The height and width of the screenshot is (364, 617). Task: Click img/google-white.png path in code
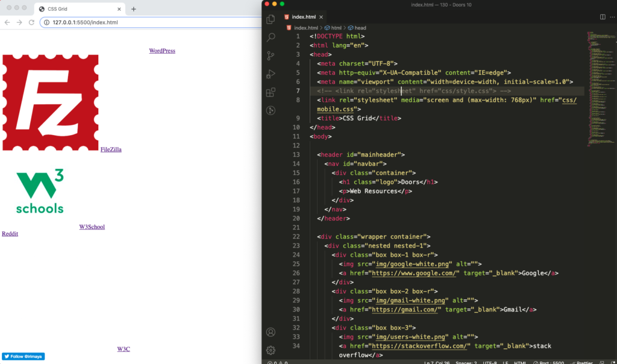click(412, 264)
